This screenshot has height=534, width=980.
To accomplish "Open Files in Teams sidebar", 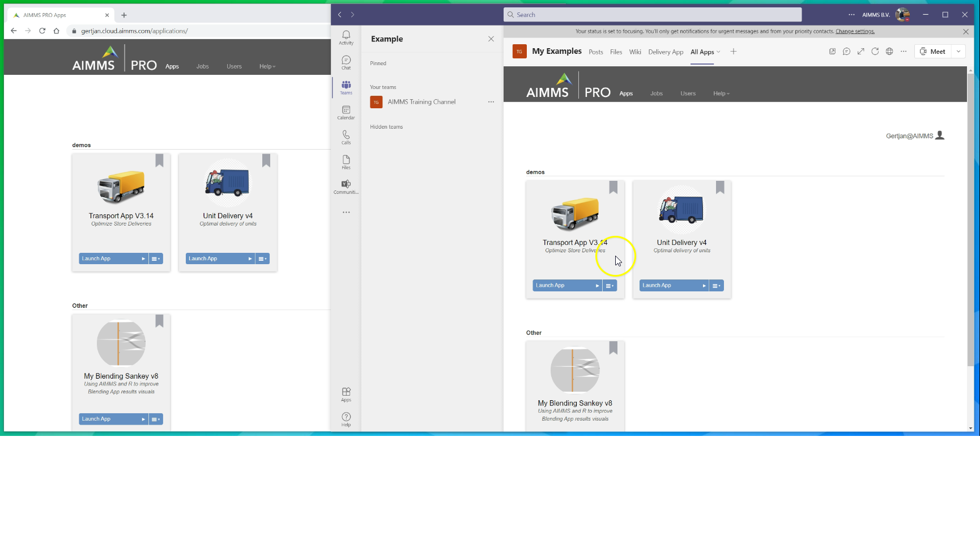I will 346,162.
